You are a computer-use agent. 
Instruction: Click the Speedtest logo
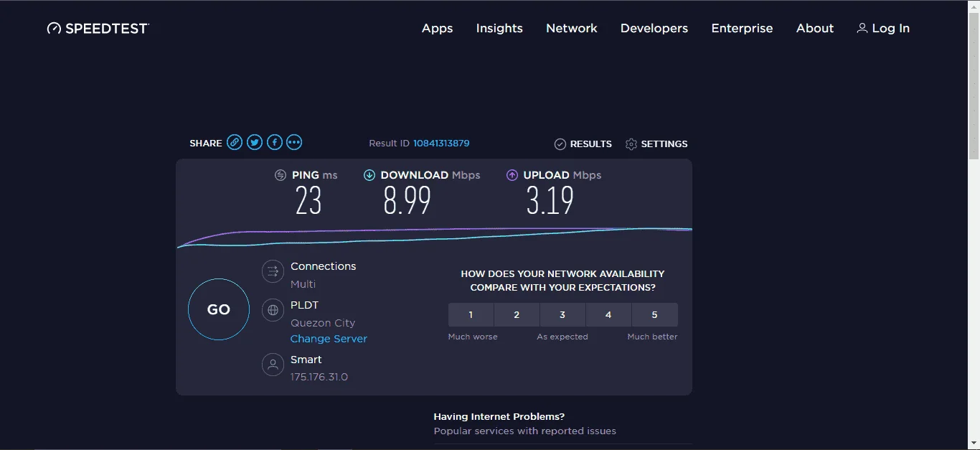pyautogui.click(x=98, y=29)
